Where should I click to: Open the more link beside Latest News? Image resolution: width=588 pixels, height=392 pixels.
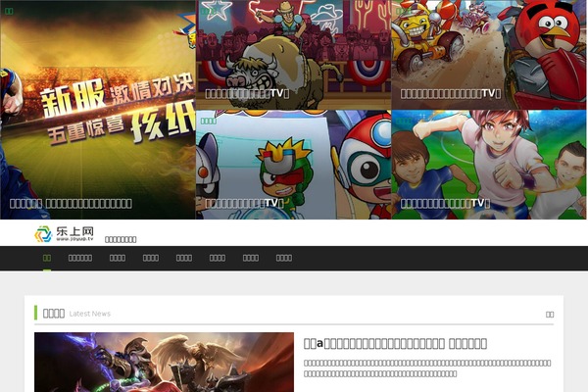[550, 315]
